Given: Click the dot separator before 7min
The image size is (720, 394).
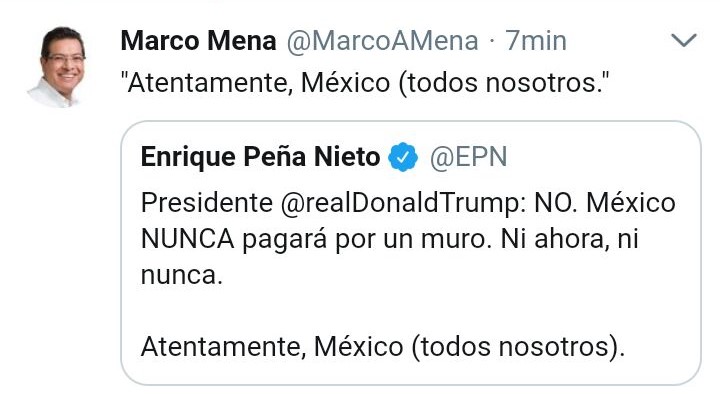Looking at the screenshot, I should 492,42.
